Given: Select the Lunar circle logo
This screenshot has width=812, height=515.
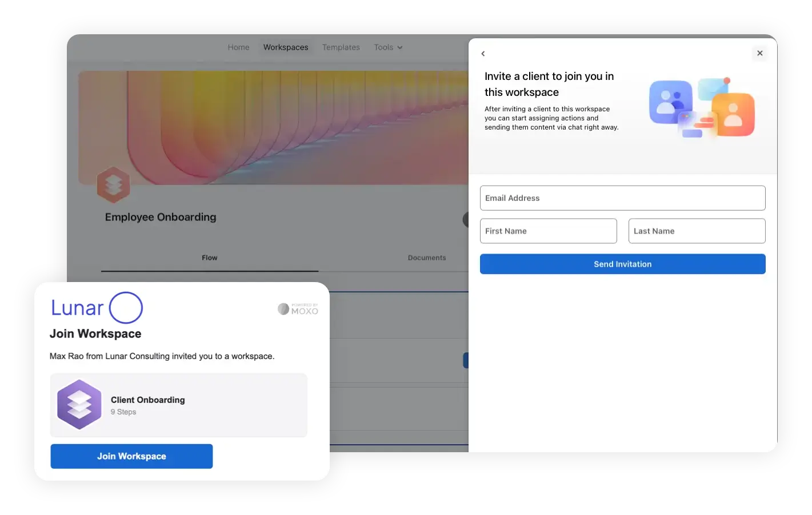Looking at the screenshot, I should pos(126,308).
